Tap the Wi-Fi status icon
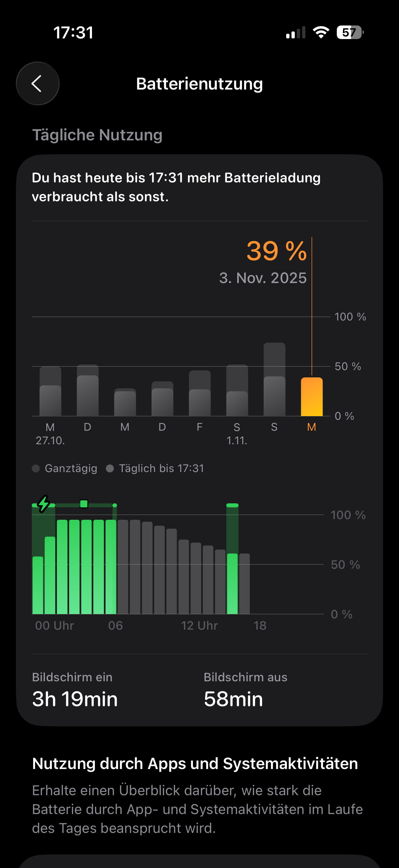This screenshot has height=868, width=399. pos(321,32)
